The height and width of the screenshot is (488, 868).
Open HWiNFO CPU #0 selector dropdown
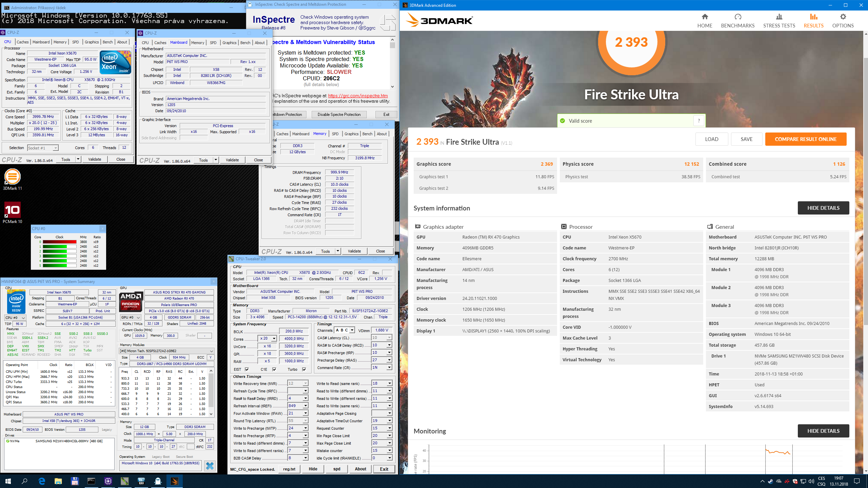(x=15, y=318)
